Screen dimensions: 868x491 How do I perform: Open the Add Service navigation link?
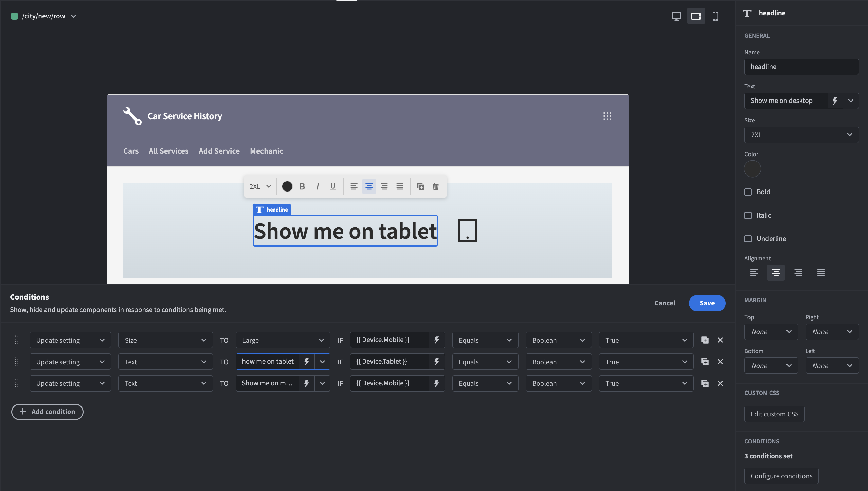[x=219, y=151]
